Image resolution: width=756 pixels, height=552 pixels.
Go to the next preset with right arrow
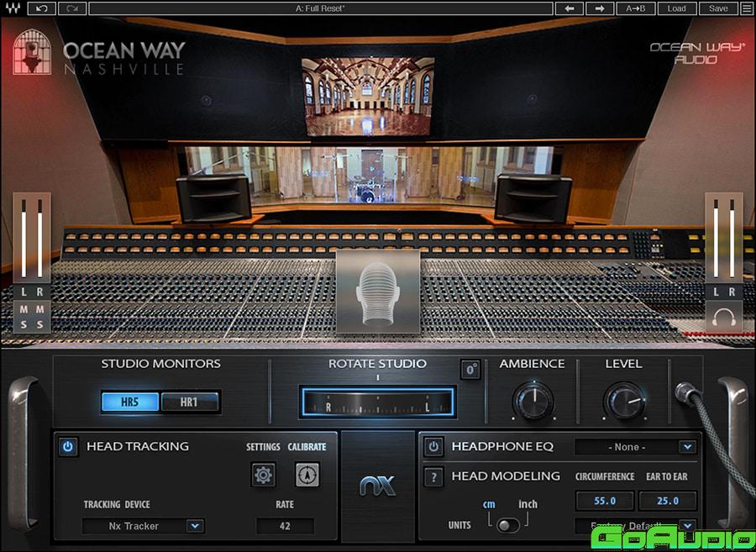tap(600, 8)
